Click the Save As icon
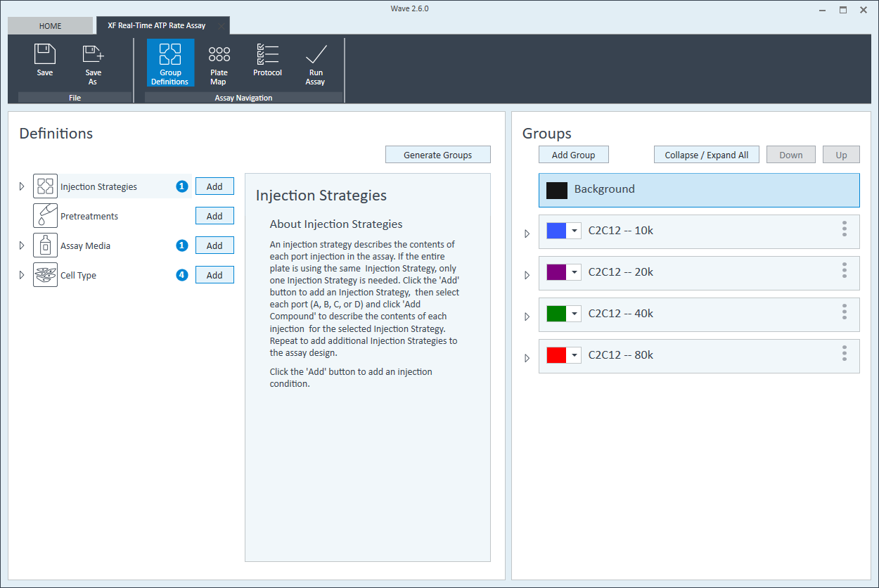The width and height of the screenshot is (879, 588). point(93,55)
